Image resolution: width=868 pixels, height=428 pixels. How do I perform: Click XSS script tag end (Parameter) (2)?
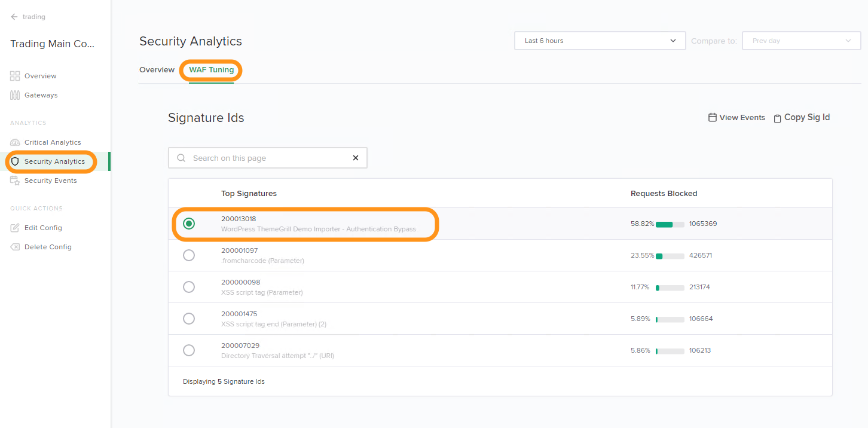[x=274, y=324]
